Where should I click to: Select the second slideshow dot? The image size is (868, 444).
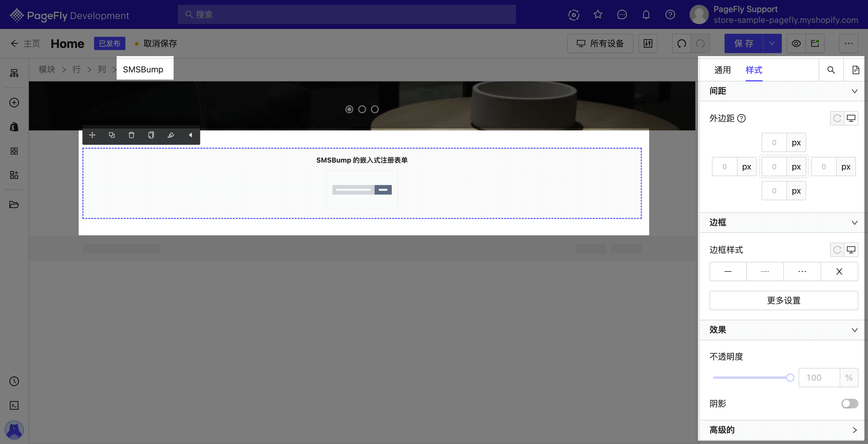click(x=362, y=109)
